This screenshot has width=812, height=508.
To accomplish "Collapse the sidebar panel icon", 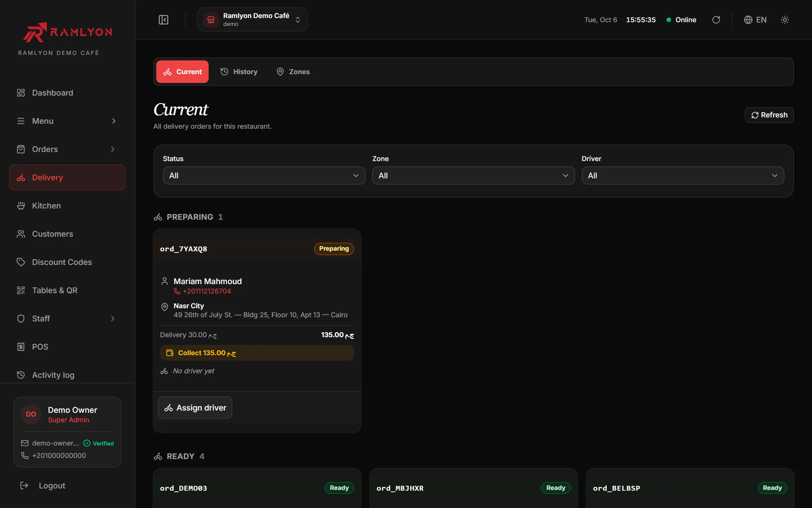I will tap(164, 20).
